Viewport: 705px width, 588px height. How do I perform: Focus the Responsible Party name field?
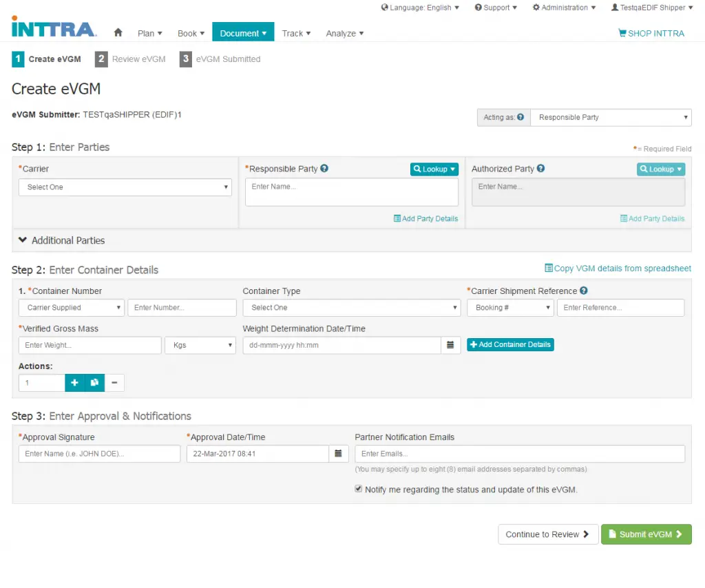(352, 192)
